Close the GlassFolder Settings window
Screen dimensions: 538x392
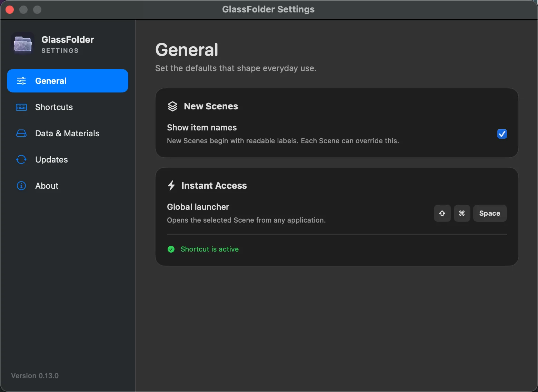10,10
